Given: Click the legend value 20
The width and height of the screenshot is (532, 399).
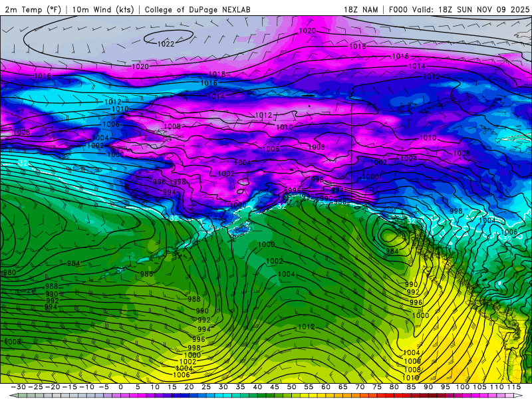Looking at the screenshot, I should [x=189, y=387].
